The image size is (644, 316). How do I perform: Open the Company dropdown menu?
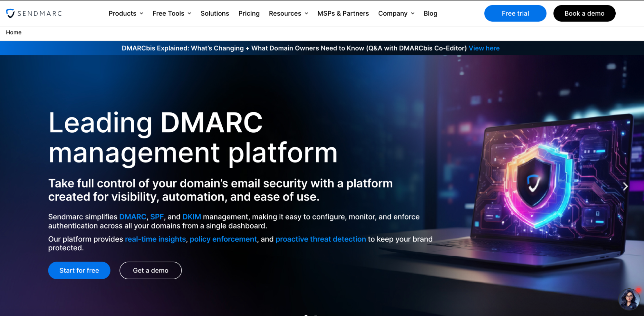click(396, 14)
